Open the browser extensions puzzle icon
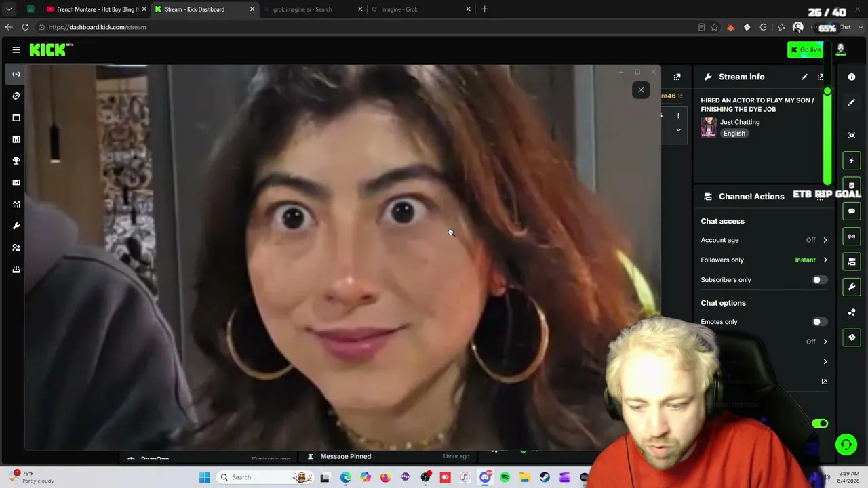This screenshot has height=488, width=868. (x=764, y=27)
